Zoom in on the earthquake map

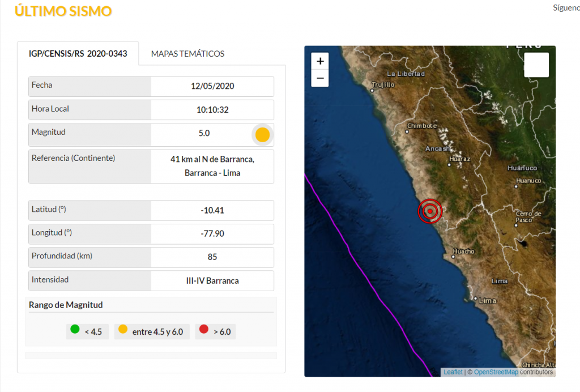click(320, 61)
